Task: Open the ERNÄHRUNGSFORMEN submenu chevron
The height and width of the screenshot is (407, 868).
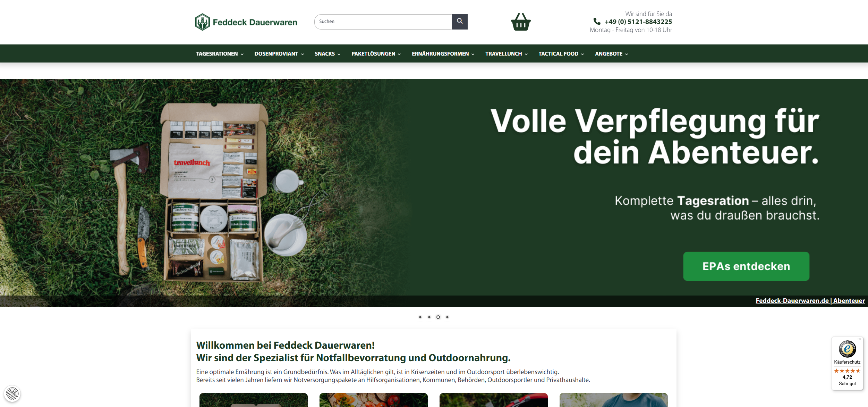Action: point(473,54)
